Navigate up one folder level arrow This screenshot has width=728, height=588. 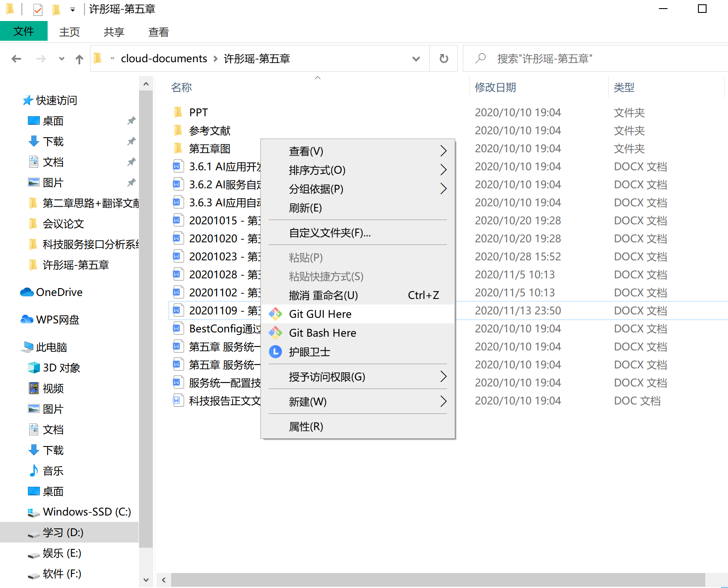coord(79,59)
